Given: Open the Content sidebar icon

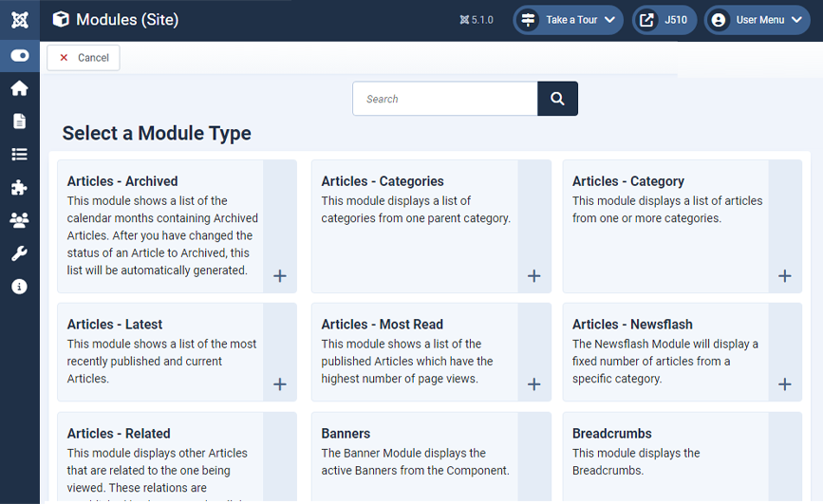Looking at the screenshot, I should coord(19,121).
